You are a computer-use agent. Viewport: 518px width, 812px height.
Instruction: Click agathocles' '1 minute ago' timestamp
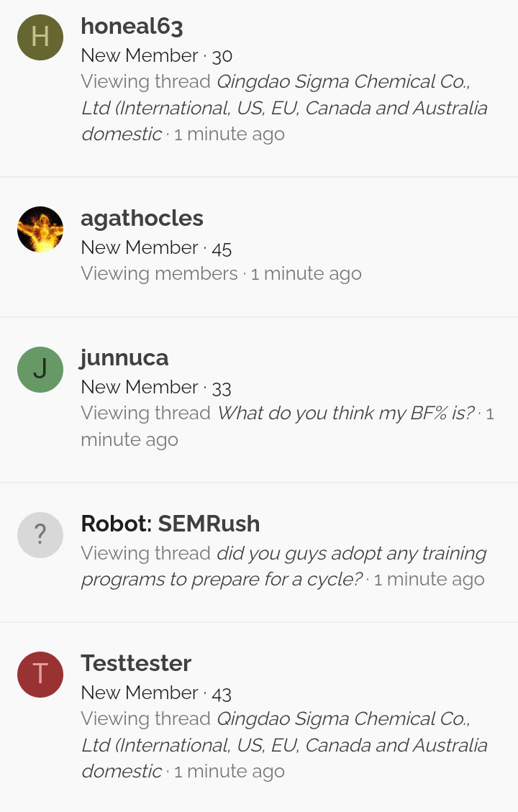pos(306,273)
